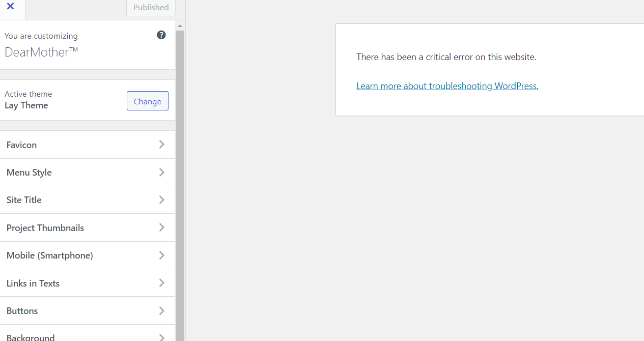
Task: Click the arrow icon beside Favicon
Action: coord(161,145)
